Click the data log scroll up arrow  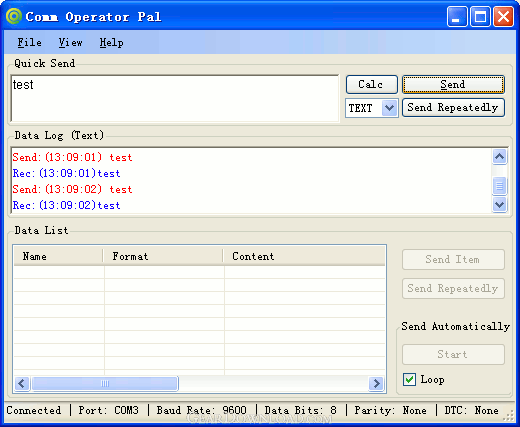tap(499, 156)
